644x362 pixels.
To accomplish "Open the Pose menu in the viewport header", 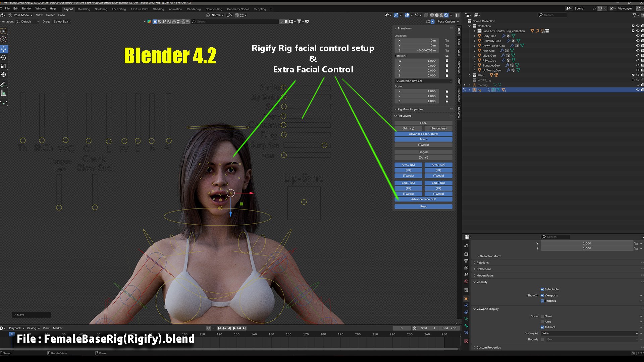I will coord(61,15).
